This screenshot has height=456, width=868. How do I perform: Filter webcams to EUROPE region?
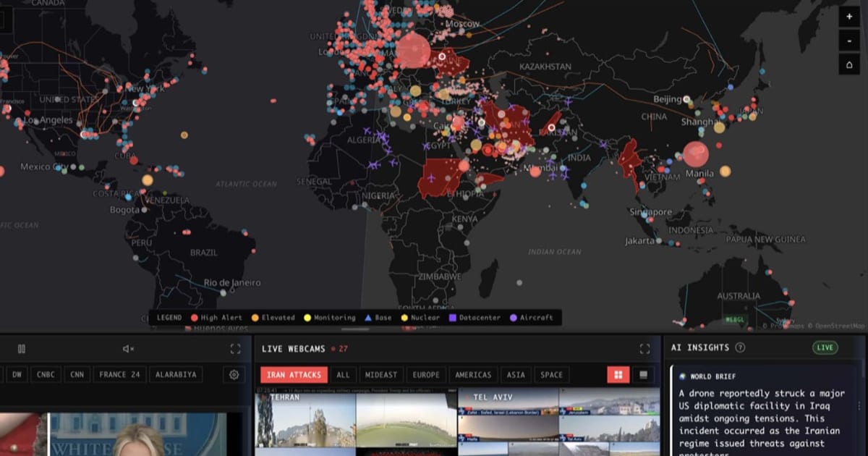pos(426,375)
